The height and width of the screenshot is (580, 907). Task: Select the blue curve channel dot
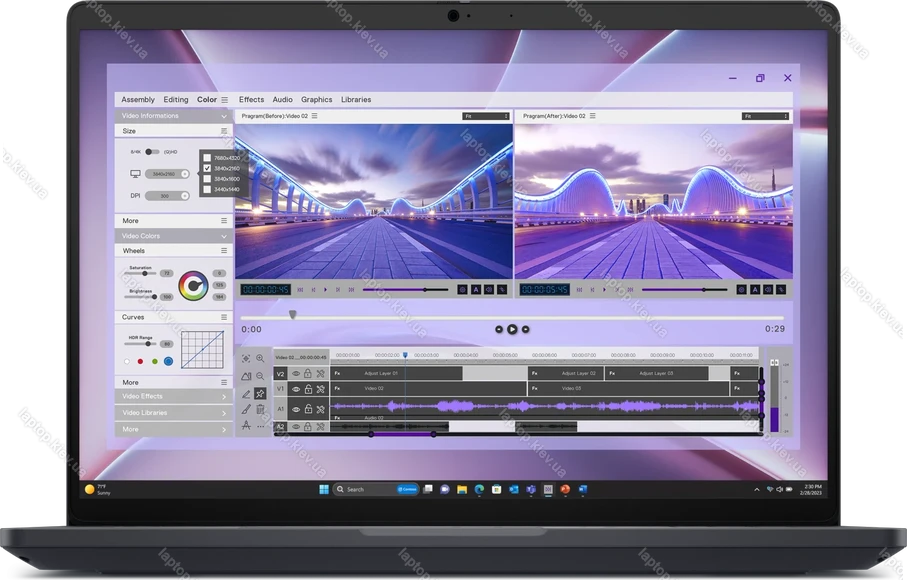pyautogui.click(x=168, y=361)
